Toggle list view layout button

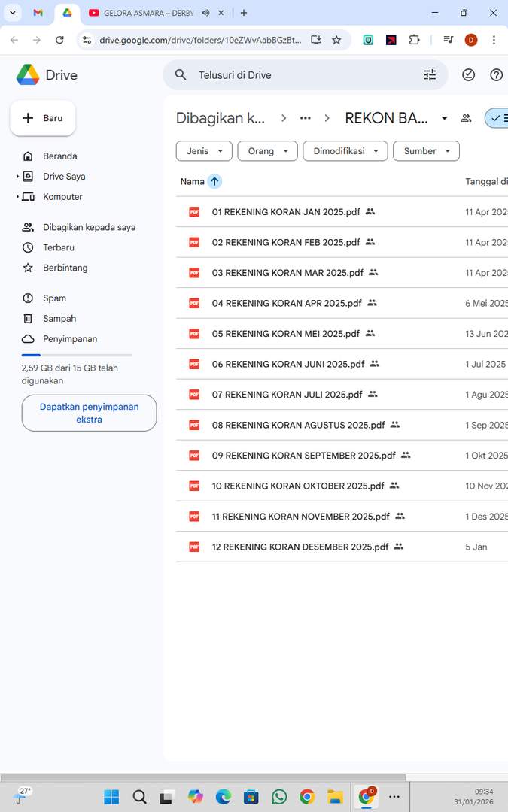pos(499,118)
